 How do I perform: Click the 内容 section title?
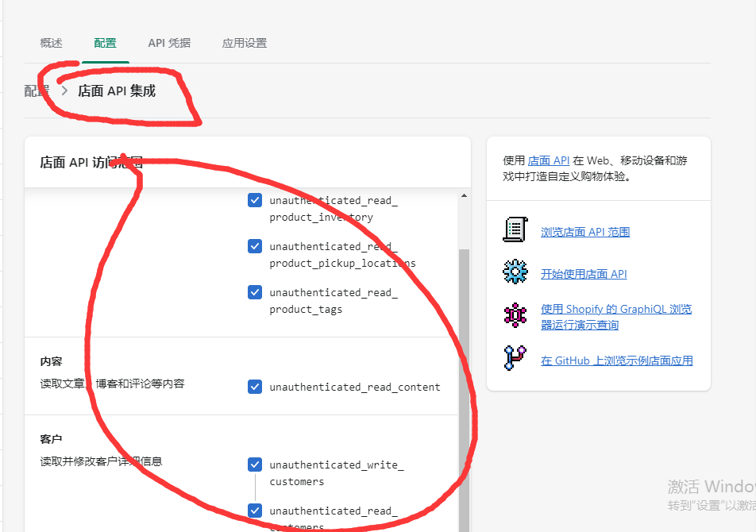pos(51,361)
